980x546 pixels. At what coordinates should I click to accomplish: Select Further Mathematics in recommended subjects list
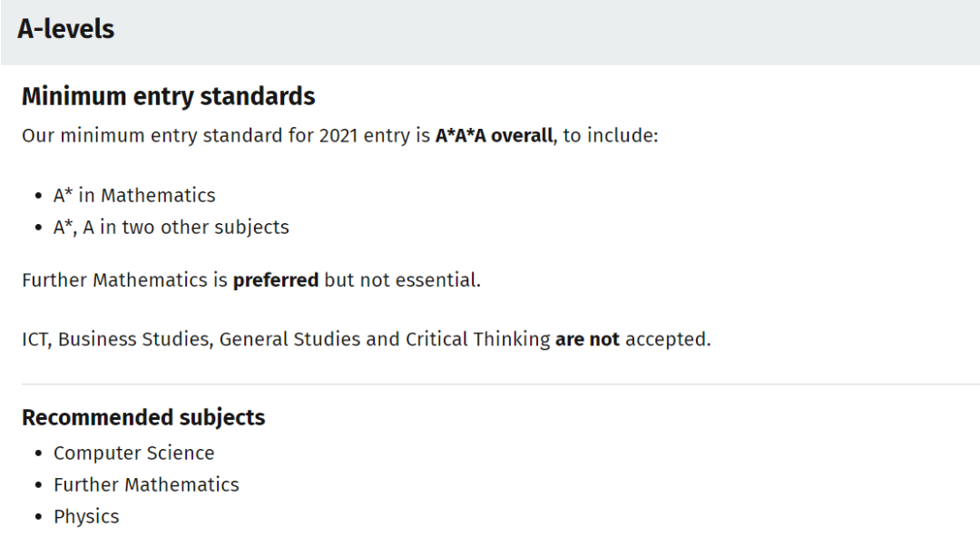(146, 485)
